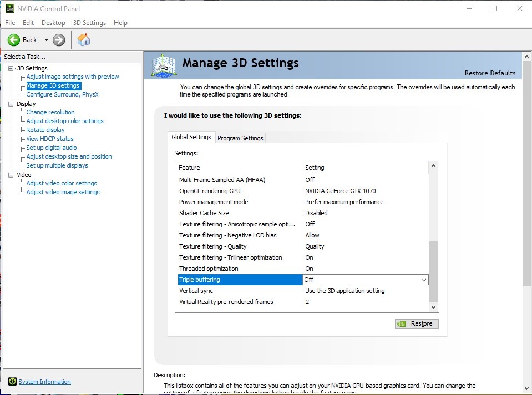
Task: Open Adjust video color settings
Action: (x=62, y=183)
